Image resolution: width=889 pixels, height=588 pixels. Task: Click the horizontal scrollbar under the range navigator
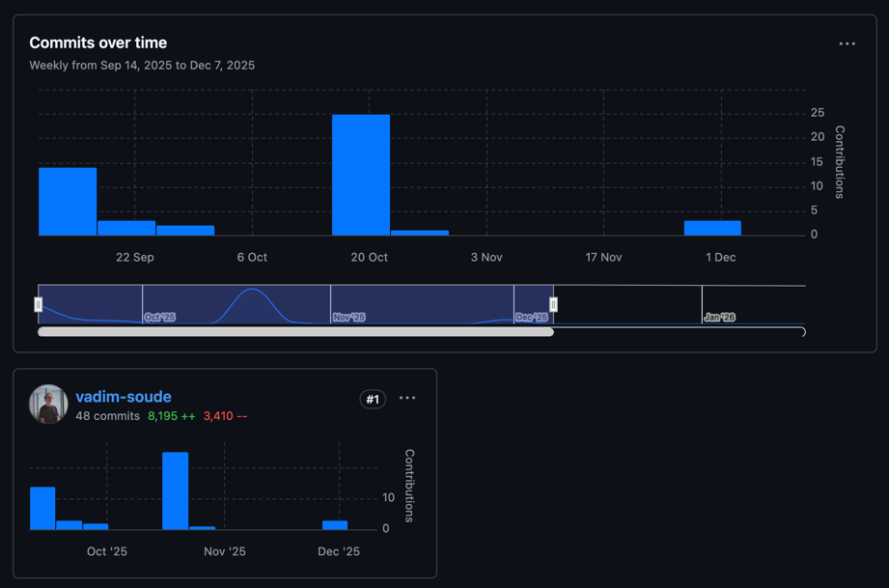coord(295,331)
